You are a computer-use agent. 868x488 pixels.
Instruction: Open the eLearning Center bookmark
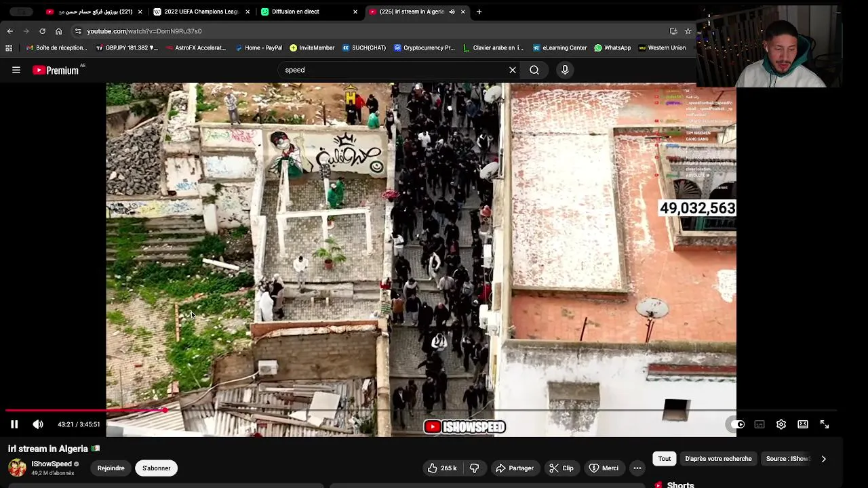point(559,48)
